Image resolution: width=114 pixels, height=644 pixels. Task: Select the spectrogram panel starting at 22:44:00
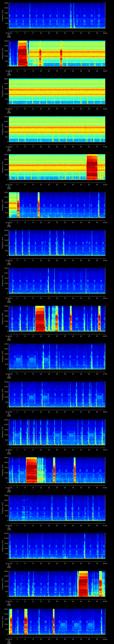click(57, 281)
